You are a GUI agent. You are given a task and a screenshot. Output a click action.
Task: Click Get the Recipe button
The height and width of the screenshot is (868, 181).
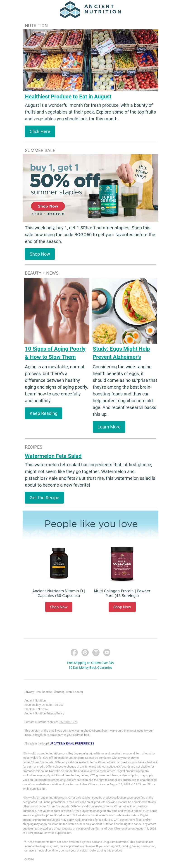tap(44, 498)
